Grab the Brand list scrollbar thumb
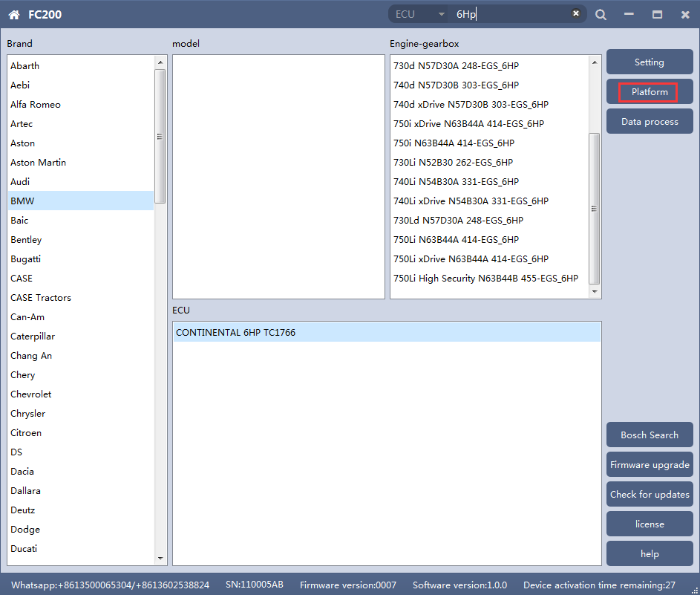This screenshot has width=700, height=595. pyautogui.click(x=160, y=136)
